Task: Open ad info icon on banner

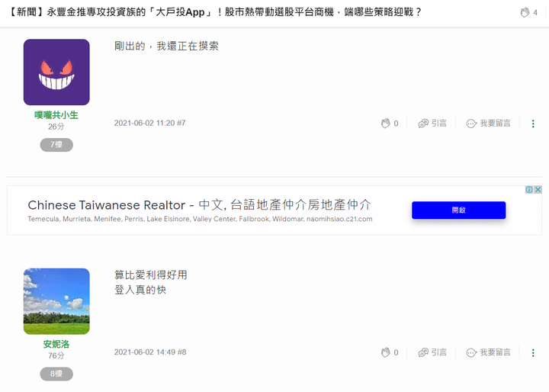Action: pos(529,190)
